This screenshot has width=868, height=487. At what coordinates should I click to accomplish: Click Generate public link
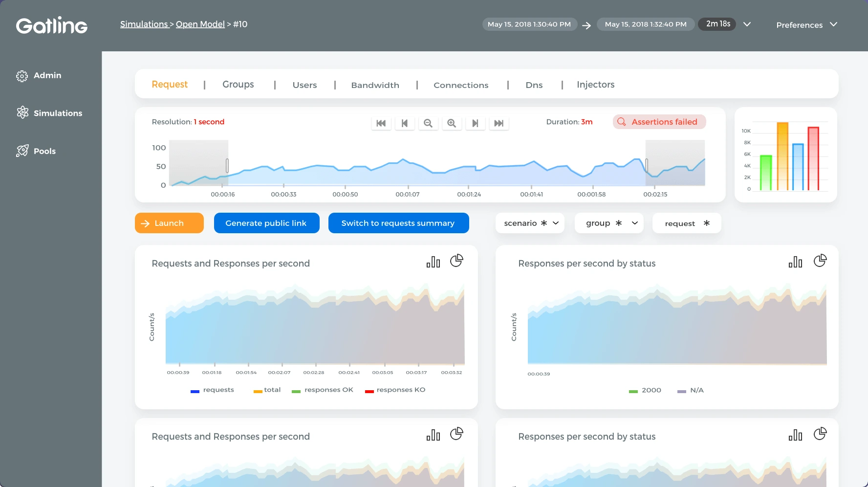(x=266, y=223)
